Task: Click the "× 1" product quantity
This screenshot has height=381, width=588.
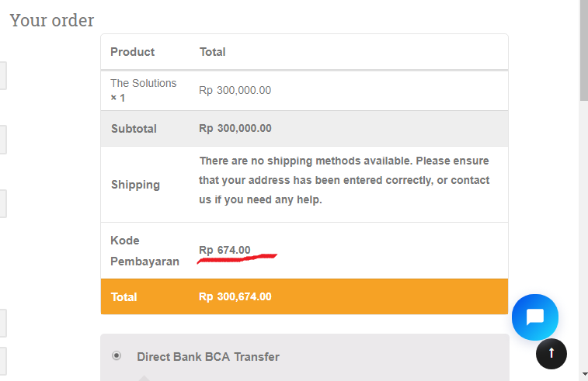Action: tap(118, 99)
